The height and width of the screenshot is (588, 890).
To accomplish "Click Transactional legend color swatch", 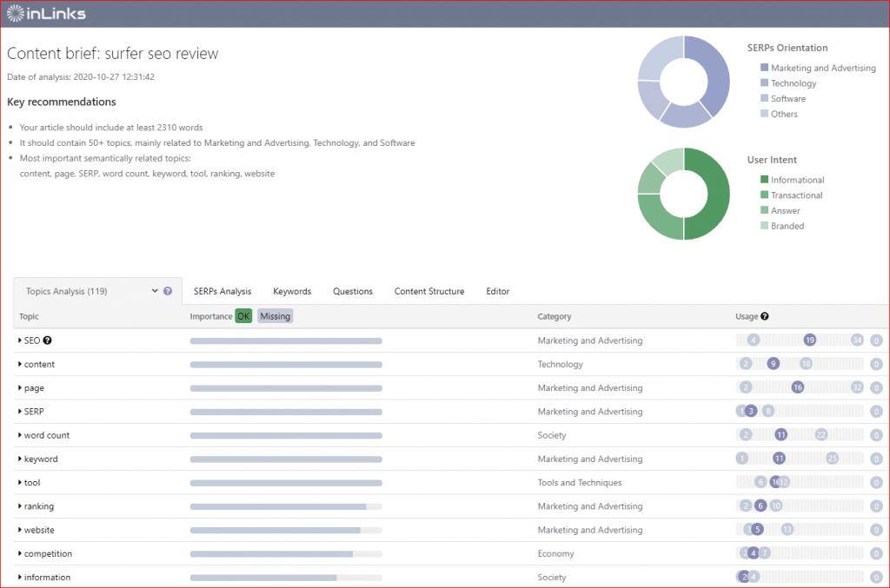I will pos(764,195).
